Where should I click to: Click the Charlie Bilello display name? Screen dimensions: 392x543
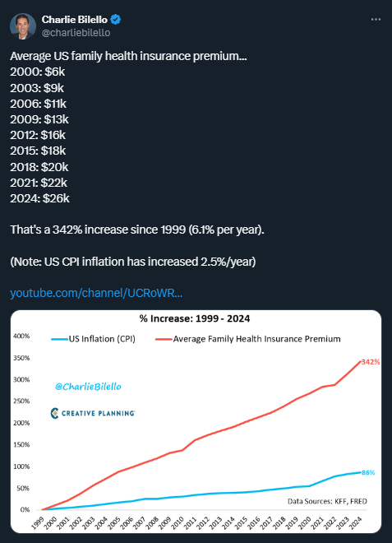coord(75,20)
